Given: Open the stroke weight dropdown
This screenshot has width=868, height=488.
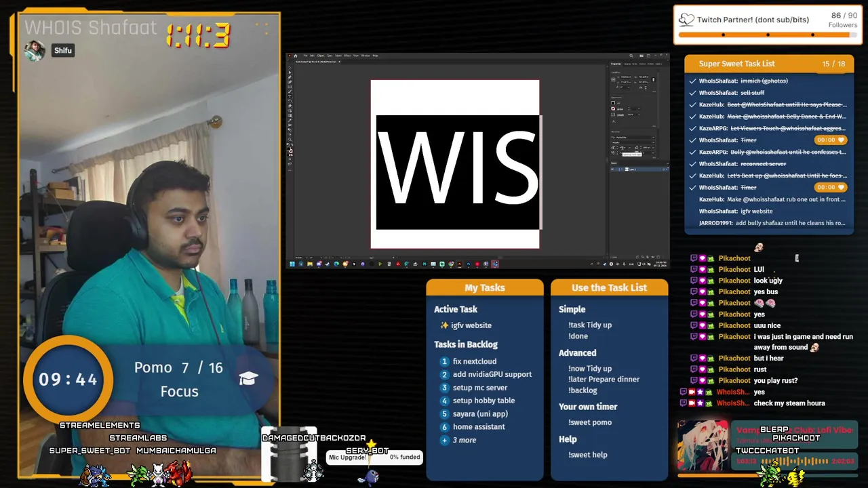Looking at the screenshot, I should click(x=639, y=109).
